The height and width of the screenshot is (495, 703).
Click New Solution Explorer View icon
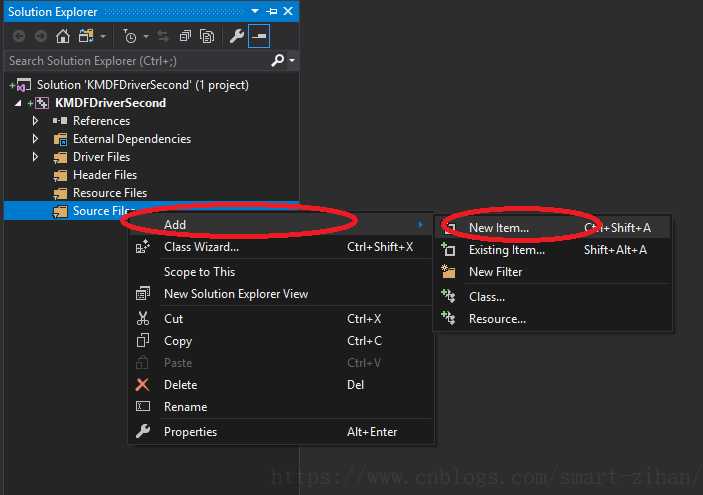143,294
